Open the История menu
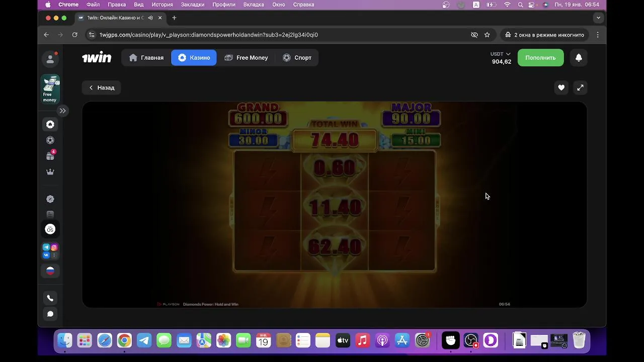Viewport: 644px width, 362px height. (x=163, y=5)
